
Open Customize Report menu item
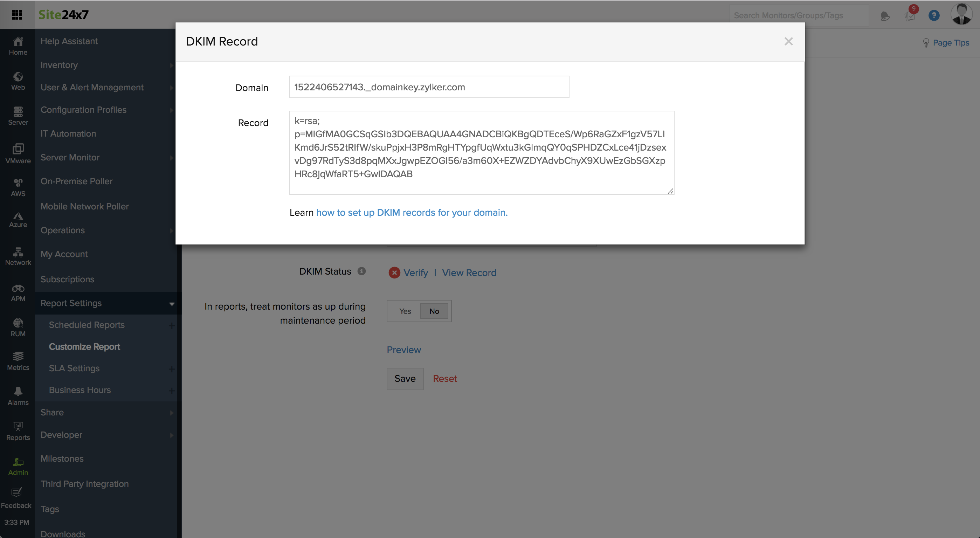click(x=84, y=347)
